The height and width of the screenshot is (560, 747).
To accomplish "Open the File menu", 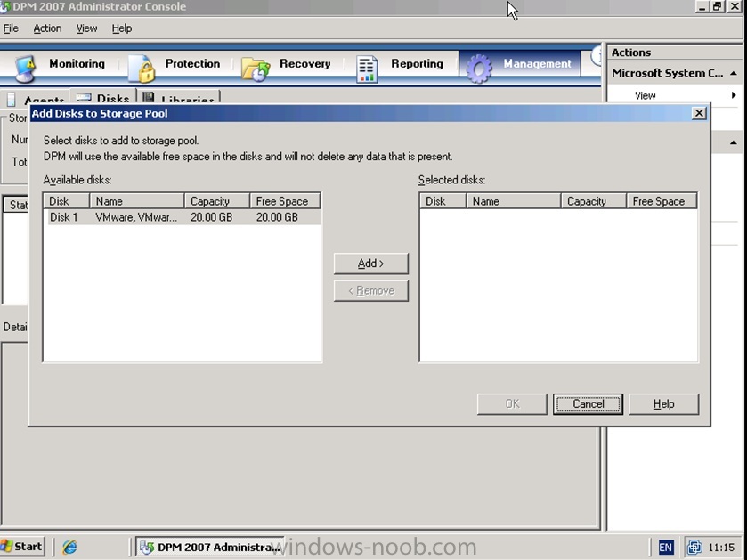I will (11, 28).
